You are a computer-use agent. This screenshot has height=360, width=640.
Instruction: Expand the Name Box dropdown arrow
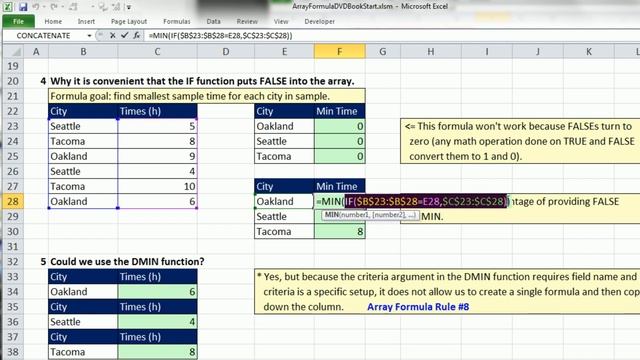[89, 36]
